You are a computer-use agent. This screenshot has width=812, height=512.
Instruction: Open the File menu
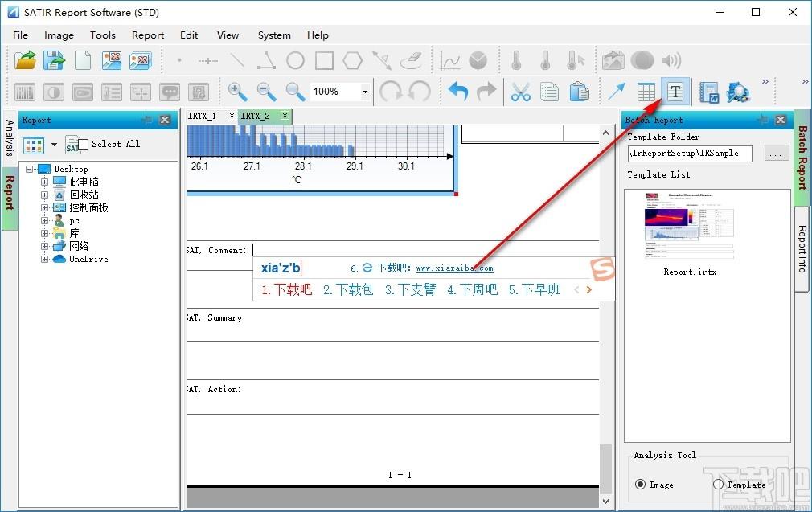pyautogui.click(x=21, y=35)
